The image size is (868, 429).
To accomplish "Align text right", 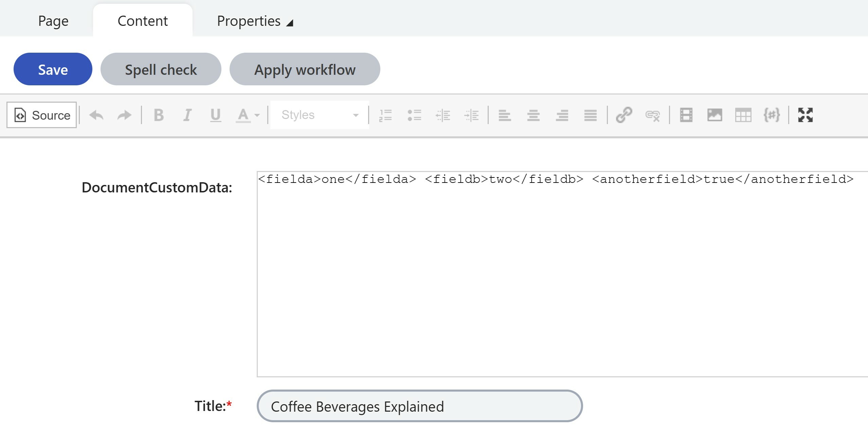I will pos(562,115).
